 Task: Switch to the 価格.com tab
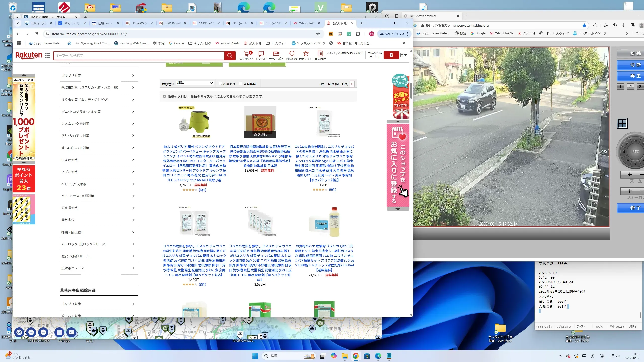(x=104, y=23)
